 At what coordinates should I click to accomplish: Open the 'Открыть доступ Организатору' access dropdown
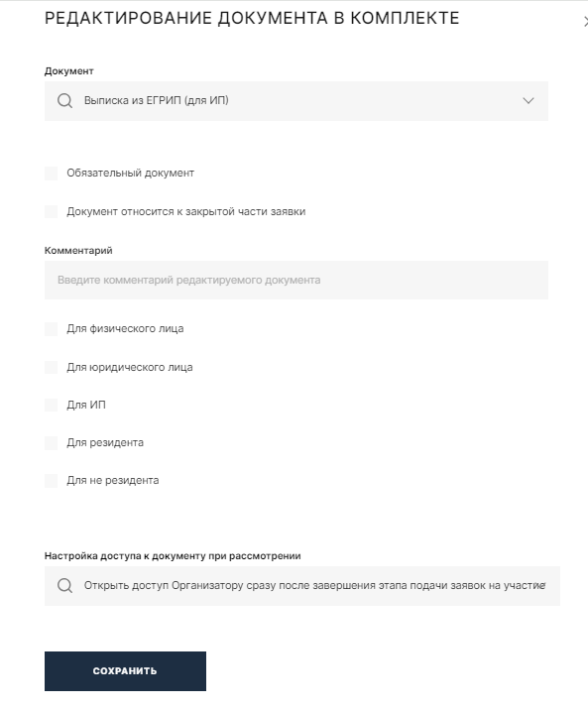(x=302, y=586)
